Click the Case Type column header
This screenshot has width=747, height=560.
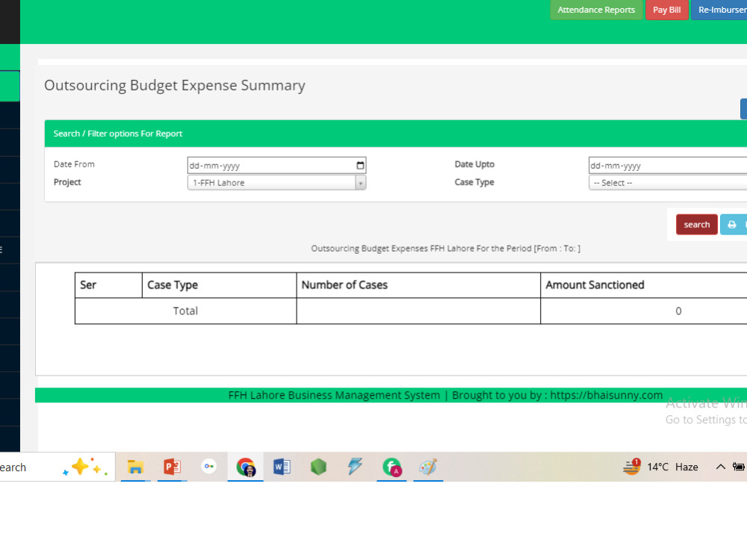[x=219, y=285]
